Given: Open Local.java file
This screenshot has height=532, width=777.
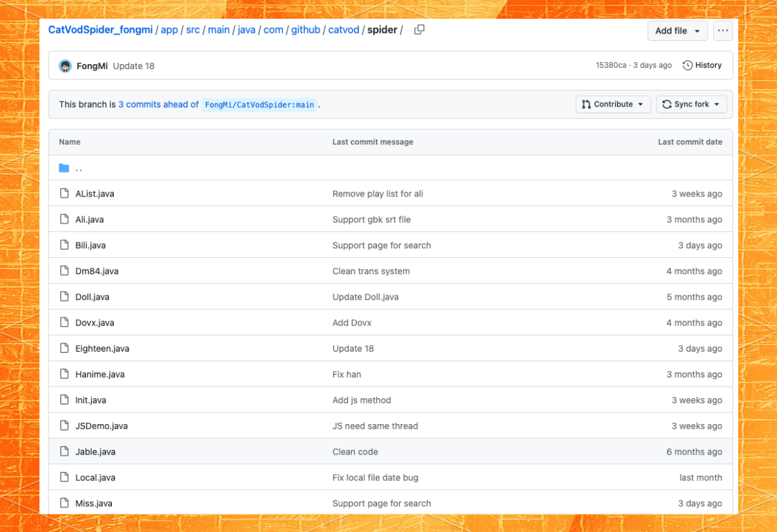Looking at the screenshot, I should pos(95,478).
